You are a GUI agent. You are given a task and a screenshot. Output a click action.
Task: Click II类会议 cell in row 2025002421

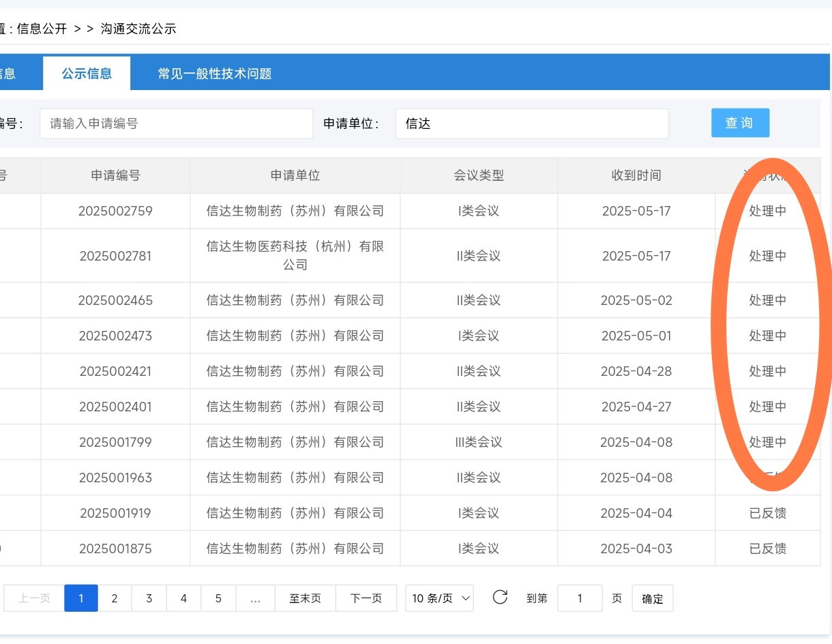click(479, 371)
